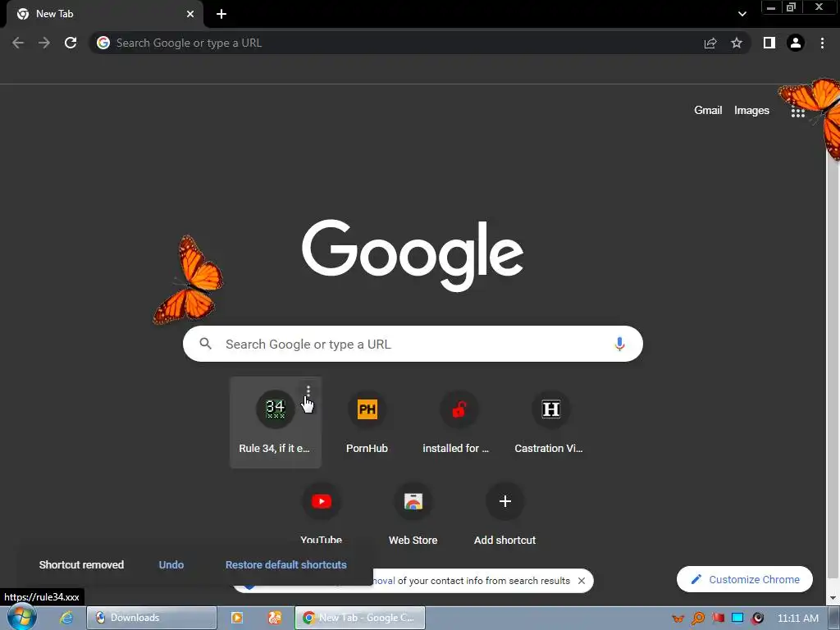The width and height of the screenshot is (840, 630).
Task: Click the taskbar clock showing 11:11 AM
Action: (797, 619)
